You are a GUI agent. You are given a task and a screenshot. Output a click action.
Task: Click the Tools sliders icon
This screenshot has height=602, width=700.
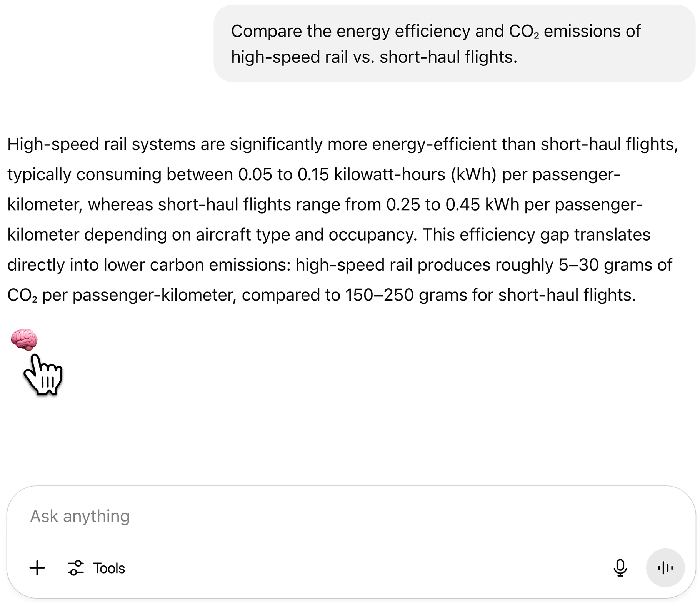[76, 568]
